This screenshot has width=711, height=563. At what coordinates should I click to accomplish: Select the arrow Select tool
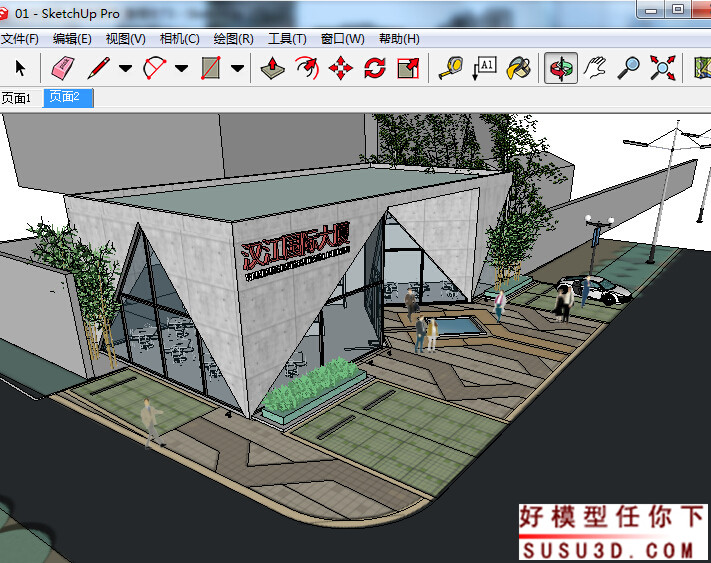point(20,68)
